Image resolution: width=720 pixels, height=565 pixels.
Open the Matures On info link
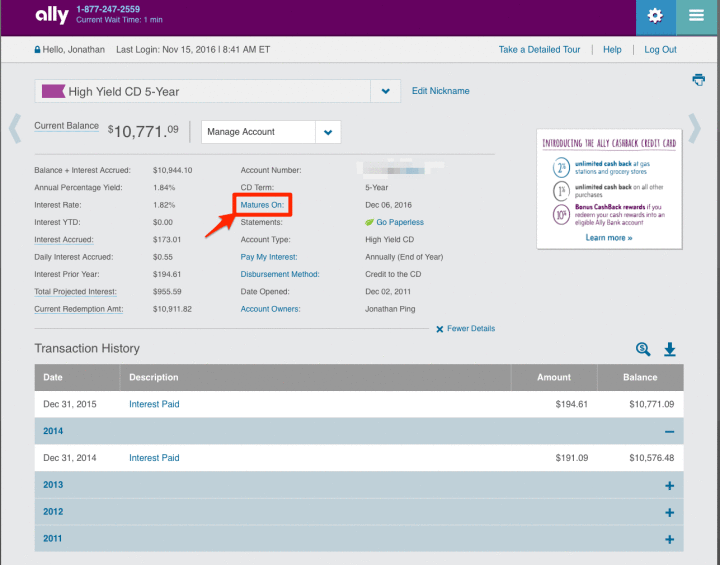click(262, 205)
